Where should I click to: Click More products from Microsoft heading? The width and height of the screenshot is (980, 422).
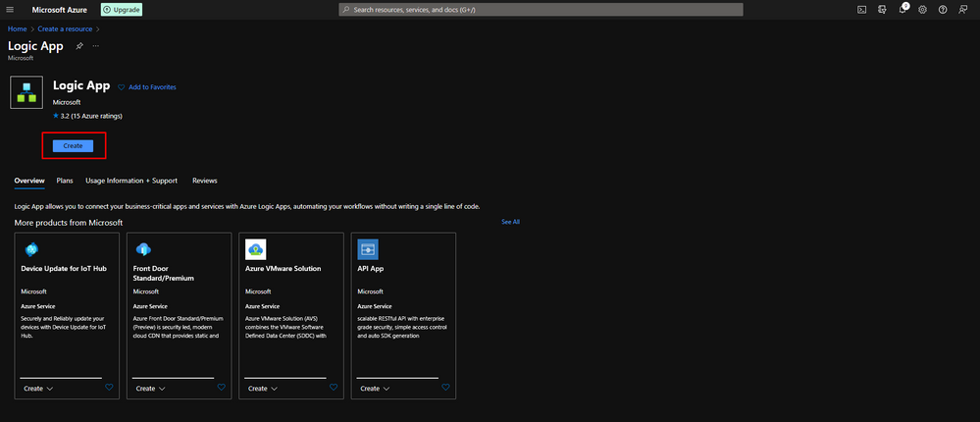point(69,223)
